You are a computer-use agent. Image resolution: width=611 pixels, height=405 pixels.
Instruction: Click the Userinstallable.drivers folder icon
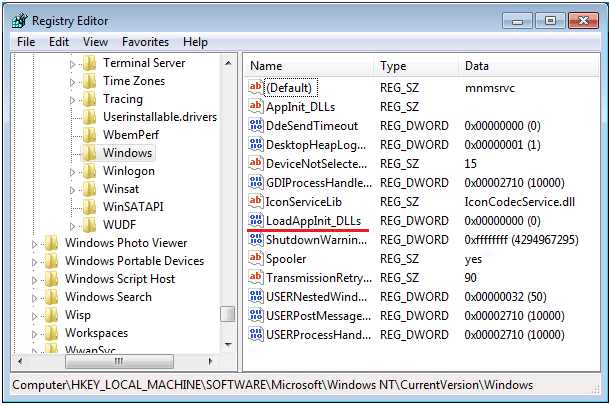(90, 117)
